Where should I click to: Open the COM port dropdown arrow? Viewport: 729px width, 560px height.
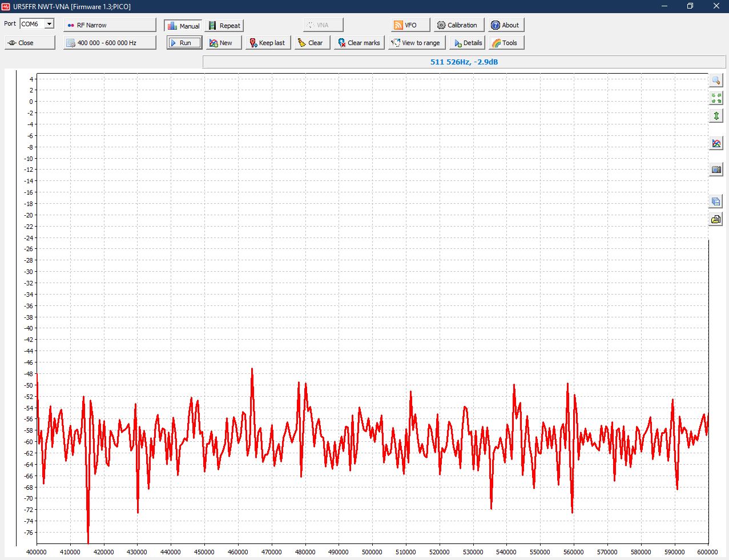coord(50,24)
